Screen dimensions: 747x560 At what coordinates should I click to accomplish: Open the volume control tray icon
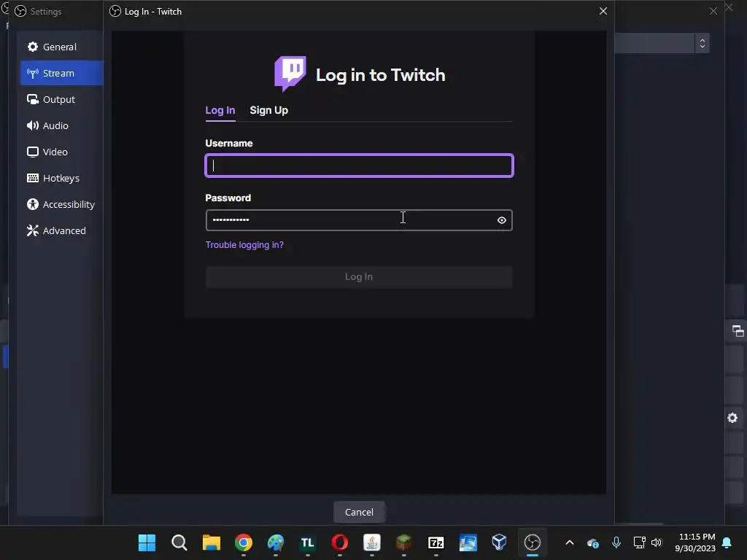[657, 542]
